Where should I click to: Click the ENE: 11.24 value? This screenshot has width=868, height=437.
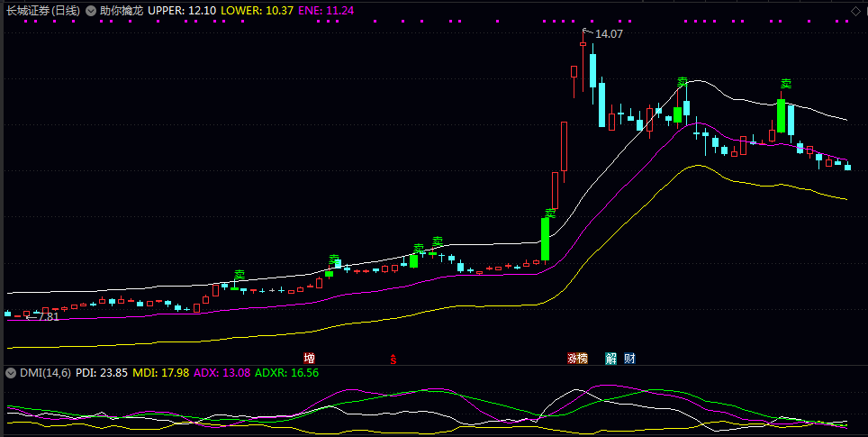(326, 11)
